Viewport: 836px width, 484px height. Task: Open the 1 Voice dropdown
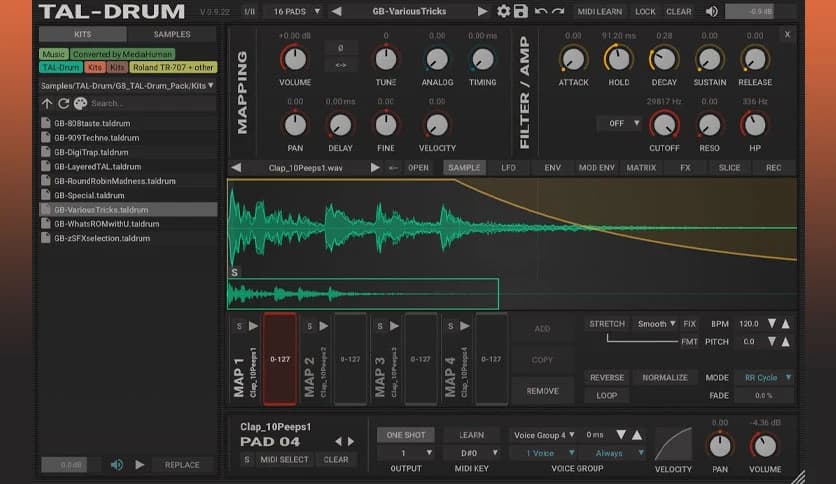543,453
